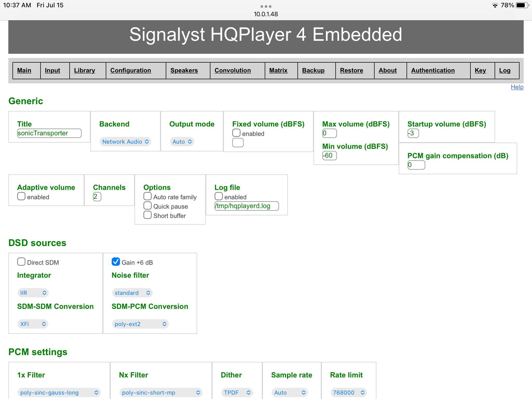Viewport: 532px width, 399px height.
Task: Enable the Fixed volume checkbox
Action: click(236, 133)
